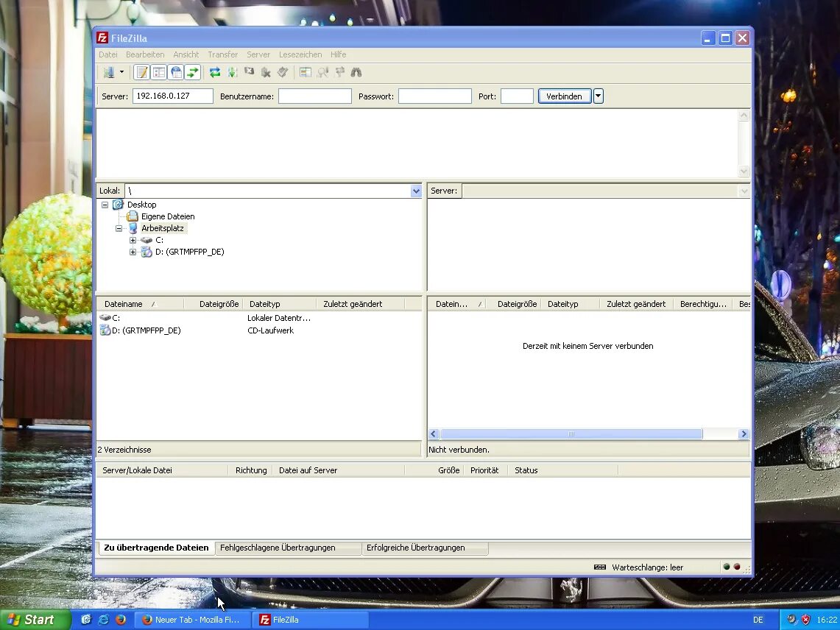This screenshot has height=630, width=840.
Task: Open the Hilfe menu
Action: pyautogui.click(x=338, y=54)
